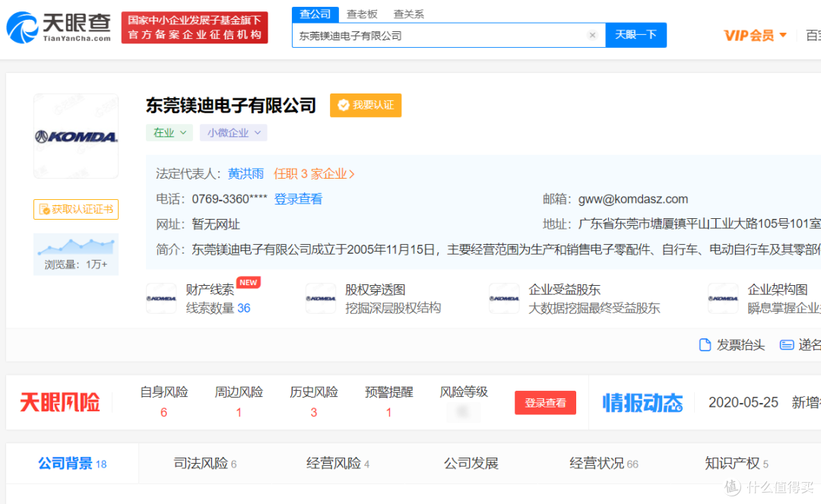821x504 pixels.
Task: Click the certificate icon in 获取认证证书
Action: 44,209
